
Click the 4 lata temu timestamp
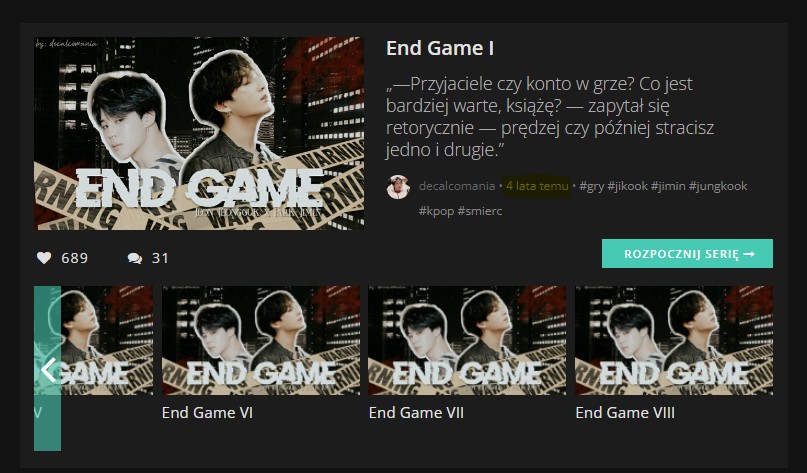[x=537, y=186]
